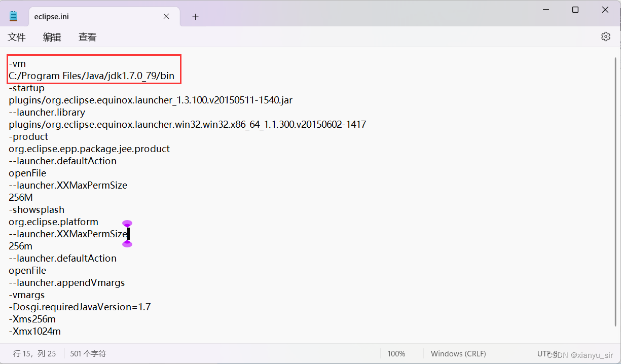Image resolution: width=621 pixels, height=364 pixels.
Task: Open the 文件 menu
Action: click(x=17, y=37)
